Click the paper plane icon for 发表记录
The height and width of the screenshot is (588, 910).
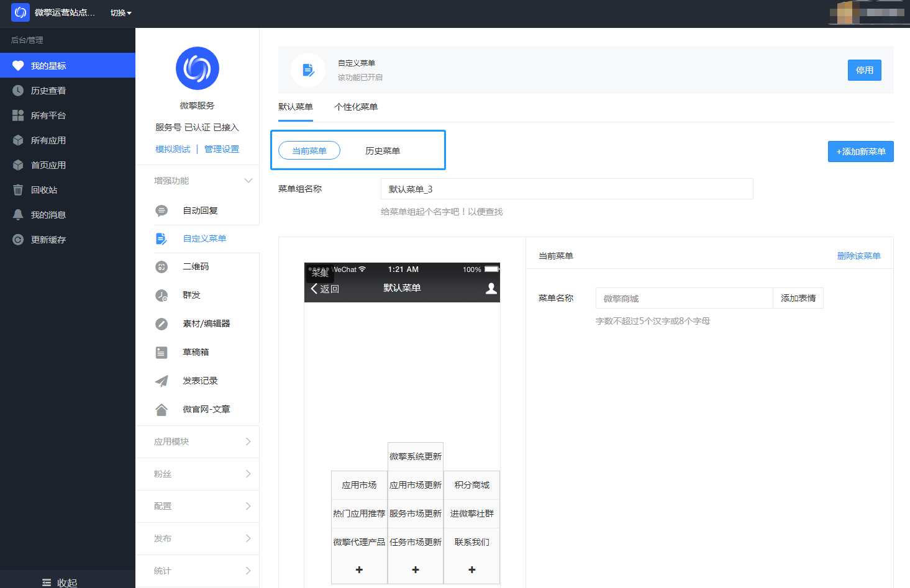pyautogui.click(x=162, y=381)
